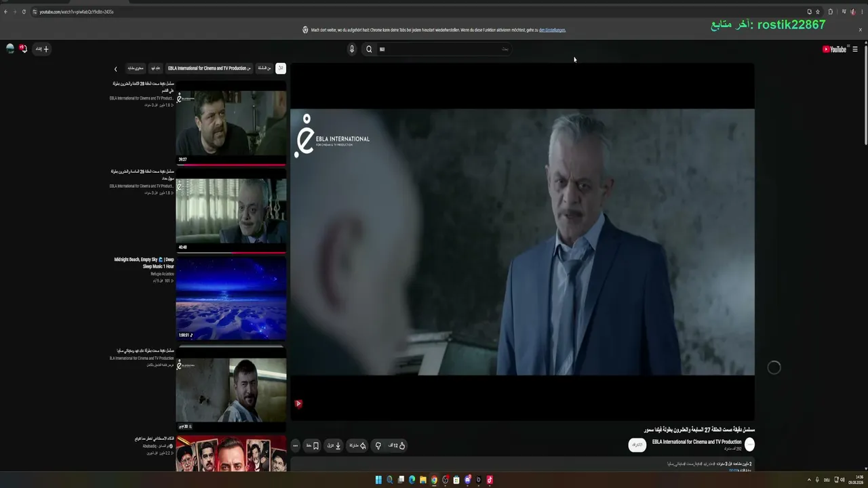Click the video player to pause
Image resolution: width=868 pixels, height=488 pixels.
[x=522, y=242]
